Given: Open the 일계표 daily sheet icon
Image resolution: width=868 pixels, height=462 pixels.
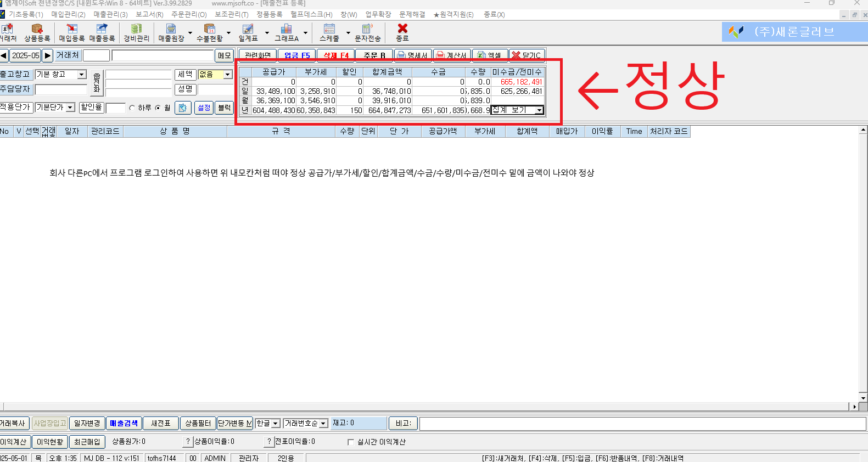Looking at the screenshot, I should pos(248,32).
